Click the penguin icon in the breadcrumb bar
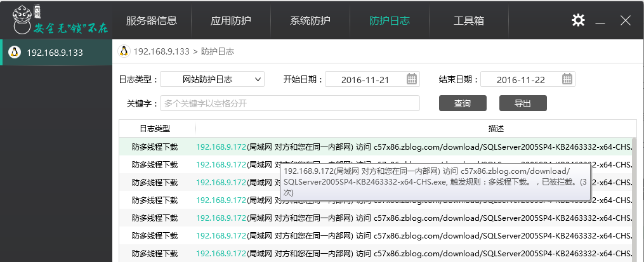The image size is (644, 262). (x=124, y=51)
